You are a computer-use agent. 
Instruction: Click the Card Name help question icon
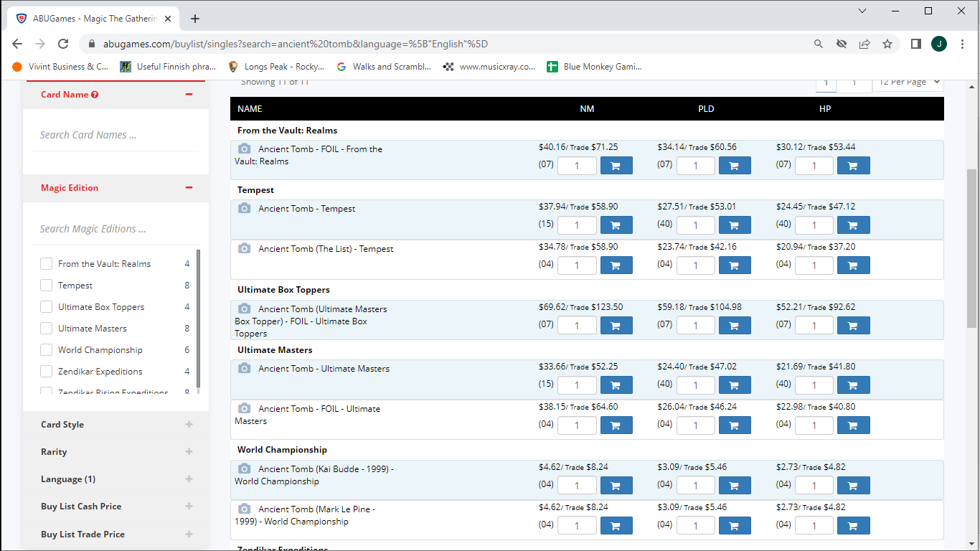point(95,95)
